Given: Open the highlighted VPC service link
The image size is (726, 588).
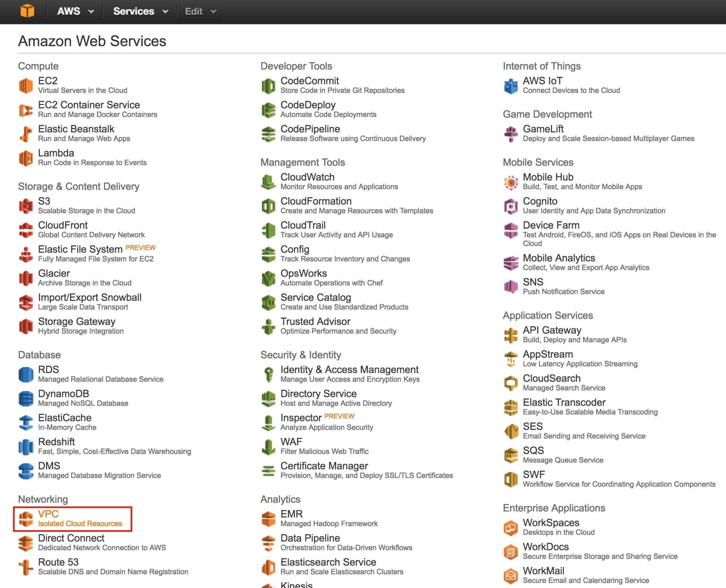Looking at the screenshot, I should click(48, 514).
